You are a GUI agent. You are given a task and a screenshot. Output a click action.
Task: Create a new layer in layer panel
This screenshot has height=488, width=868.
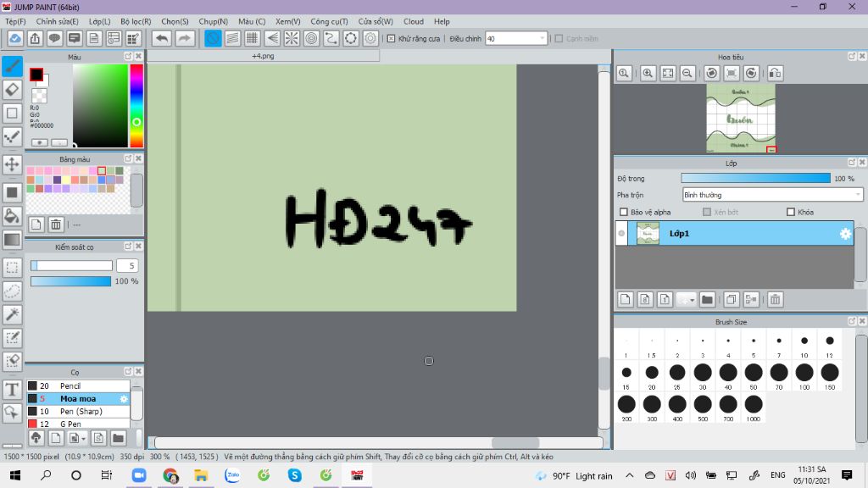626,299
